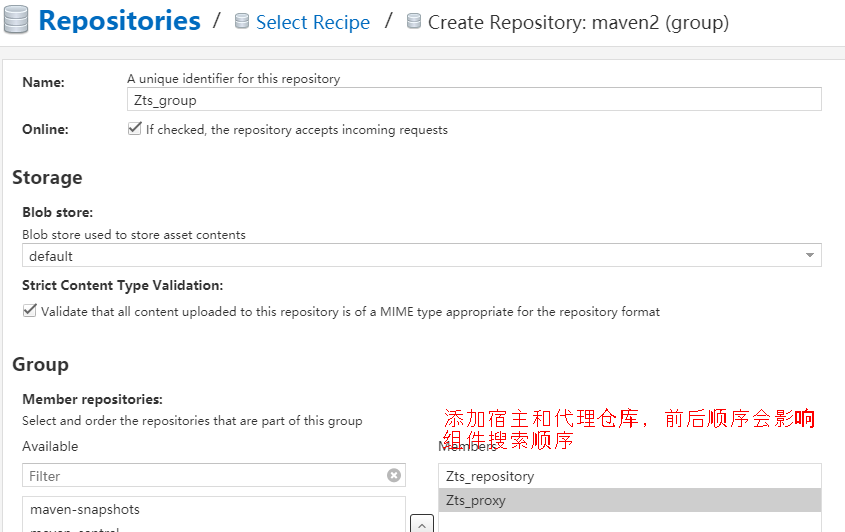Select maven-snapshots in the Available list
Viewport: 845px width, 532px height.
214,509
